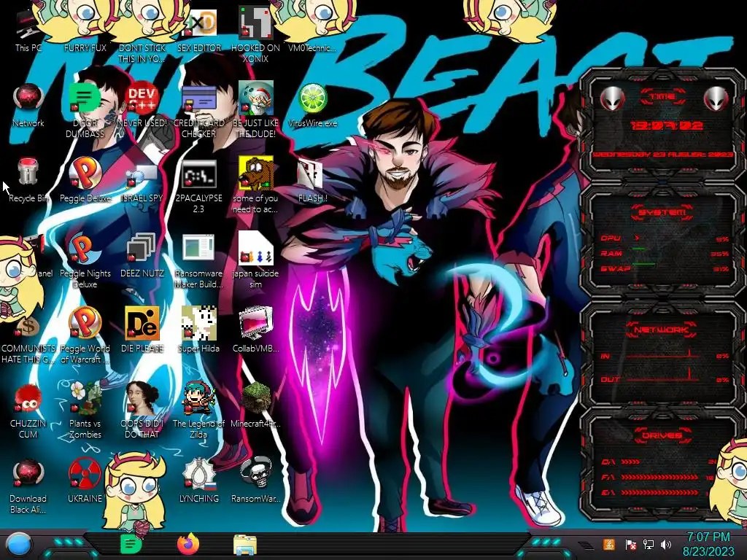Open the green document app on taskbar
This screenshot has width=747, height=560.
point(130,544)
